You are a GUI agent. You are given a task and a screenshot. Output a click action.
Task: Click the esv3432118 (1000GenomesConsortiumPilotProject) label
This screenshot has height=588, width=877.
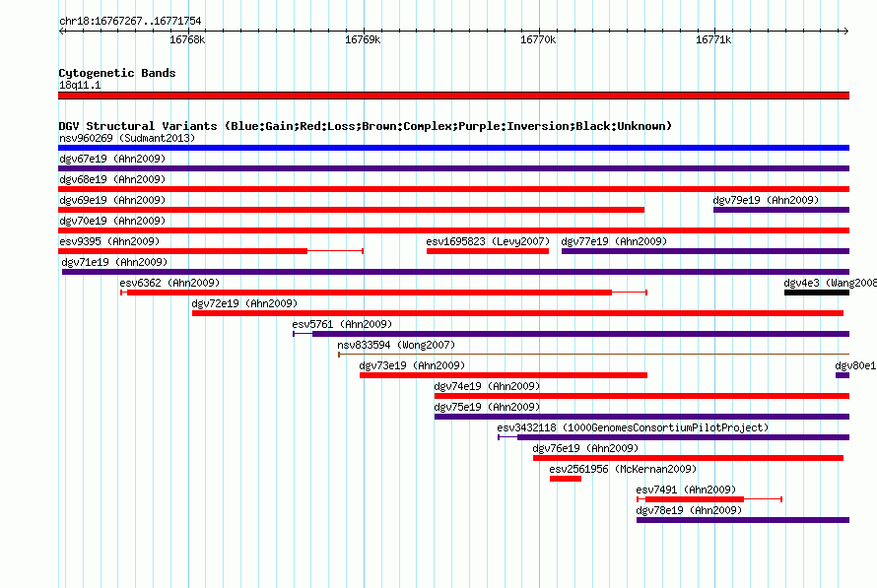click(633, 427)
